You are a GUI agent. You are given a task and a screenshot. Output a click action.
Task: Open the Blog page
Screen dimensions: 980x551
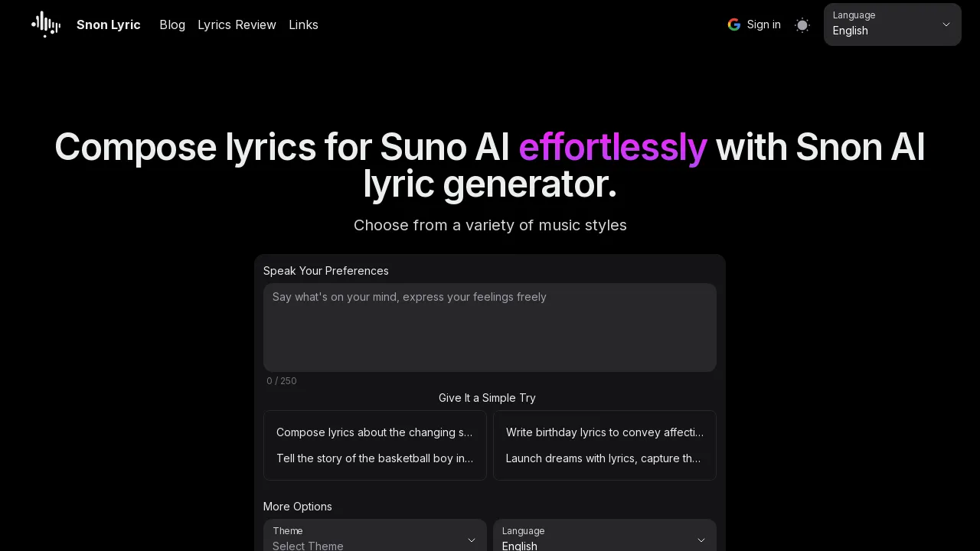pos(172,24)
